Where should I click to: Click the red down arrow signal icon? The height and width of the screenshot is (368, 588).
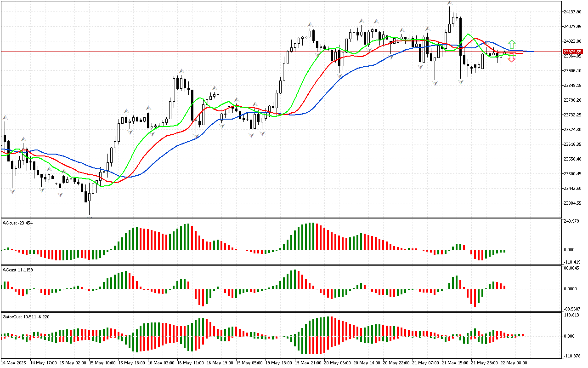coord(512,58)
